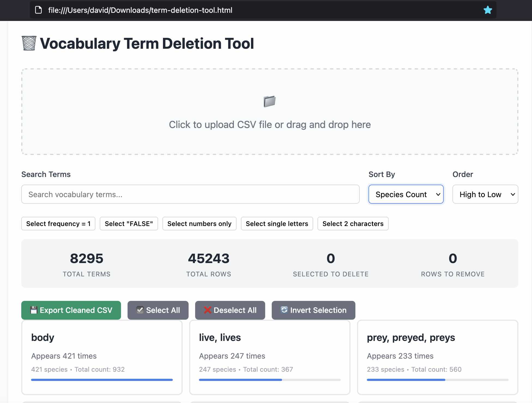Click the trash can icon beside title

tap(29, 43)
